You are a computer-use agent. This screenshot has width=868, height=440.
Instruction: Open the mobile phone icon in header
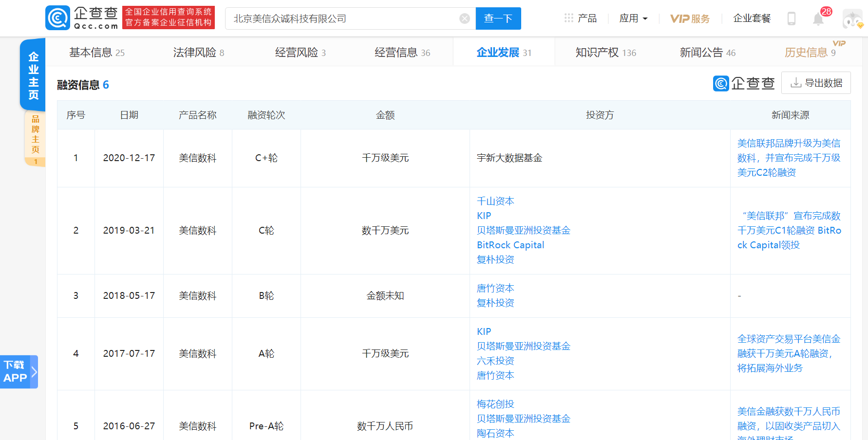tap(792, 18)
